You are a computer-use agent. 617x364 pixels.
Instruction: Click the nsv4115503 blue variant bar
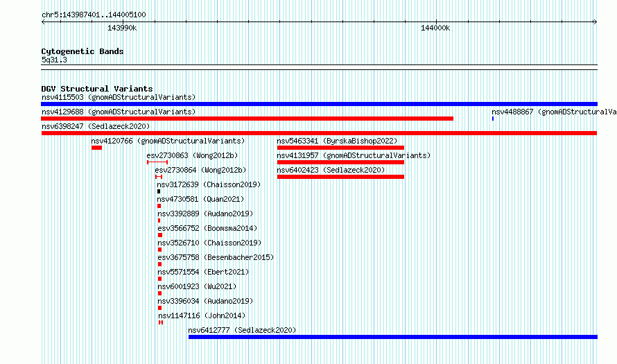(x=319, y=104)
